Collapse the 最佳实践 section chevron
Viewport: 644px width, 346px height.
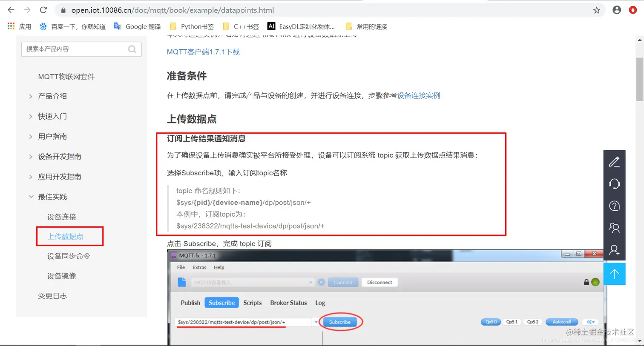point(31,197)
